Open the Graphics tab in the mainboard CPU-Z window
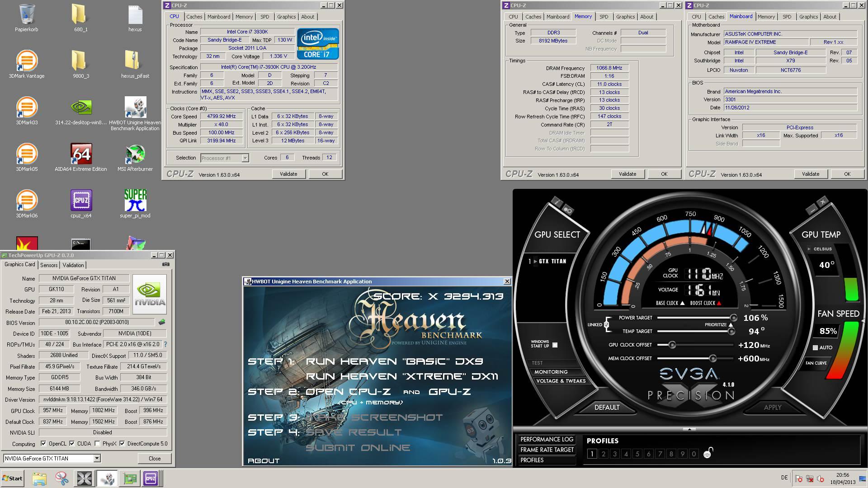 pos(808,17)
